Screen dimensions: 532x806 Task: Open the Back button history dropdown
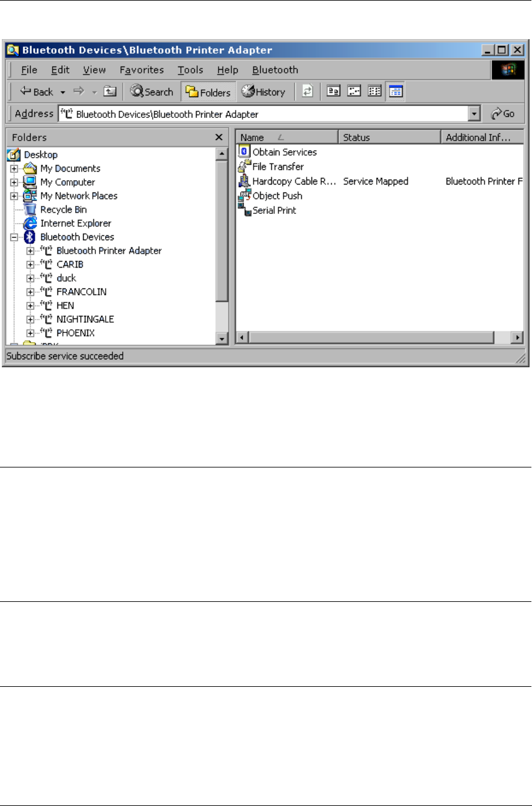[x=63, y=92]
